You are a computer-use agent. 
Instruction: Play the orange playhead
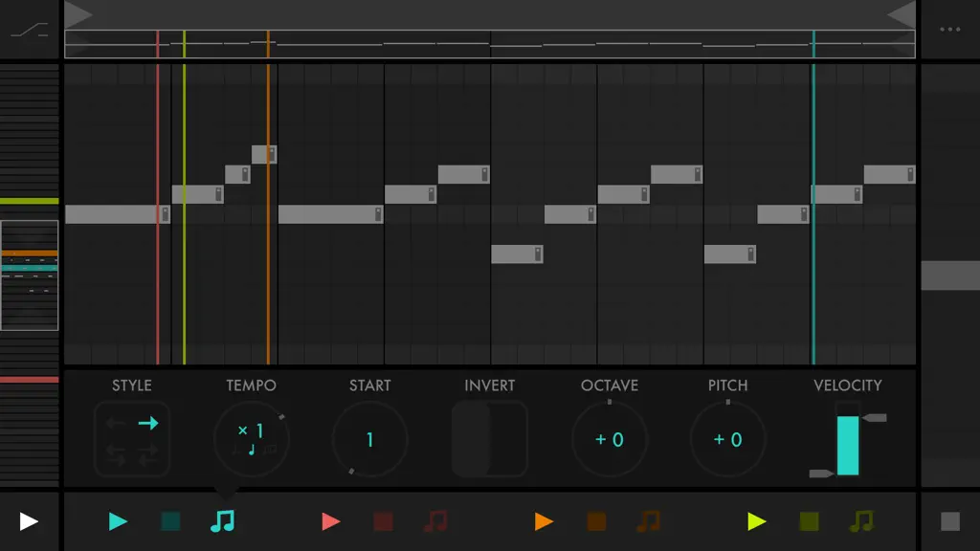(544, 521)
